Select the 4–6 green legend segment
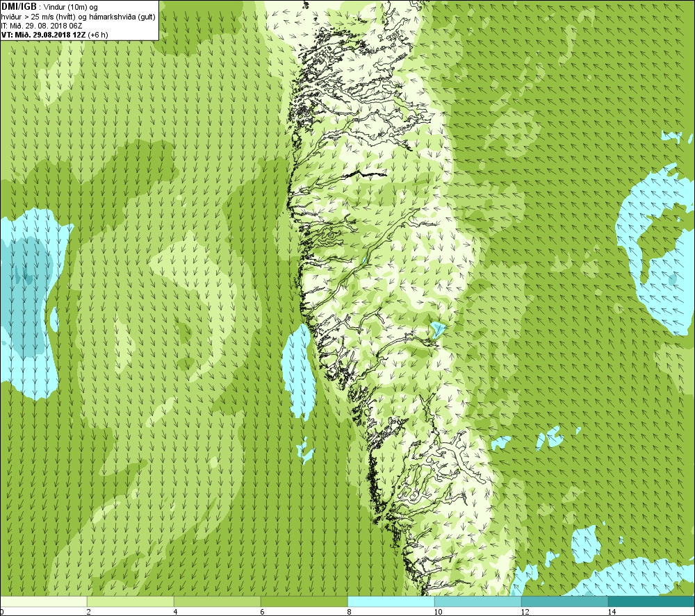This screenshot has height=616, width=695. click(217, 601)
